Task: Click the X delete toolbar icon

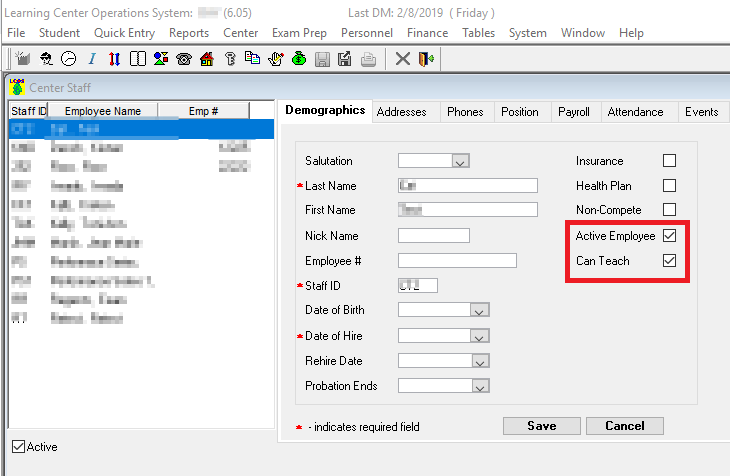Action: pyautogui.click(x=403, y=59)
